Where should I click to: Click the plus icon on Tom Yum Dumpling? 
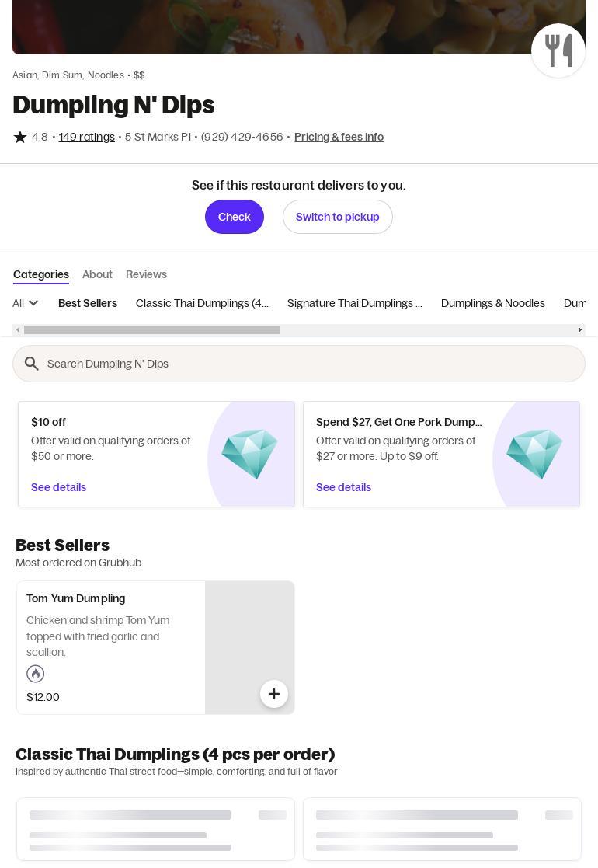pos(273,694)
